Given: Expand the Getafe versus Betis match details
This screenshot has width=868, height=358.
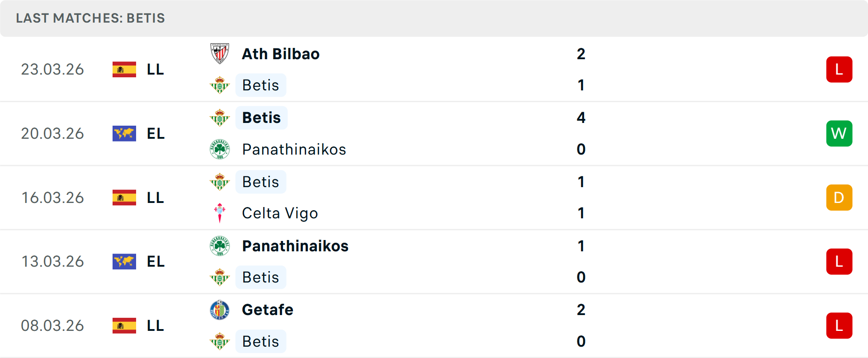Looking at the screenshot, I should [434, 325].
